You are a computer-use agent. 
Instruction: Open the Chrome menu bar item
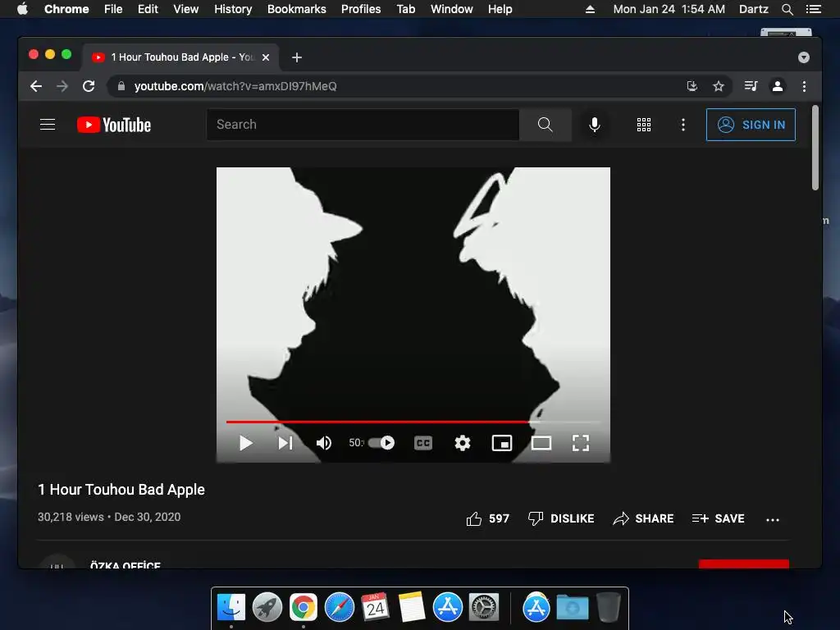coord(66,9)
